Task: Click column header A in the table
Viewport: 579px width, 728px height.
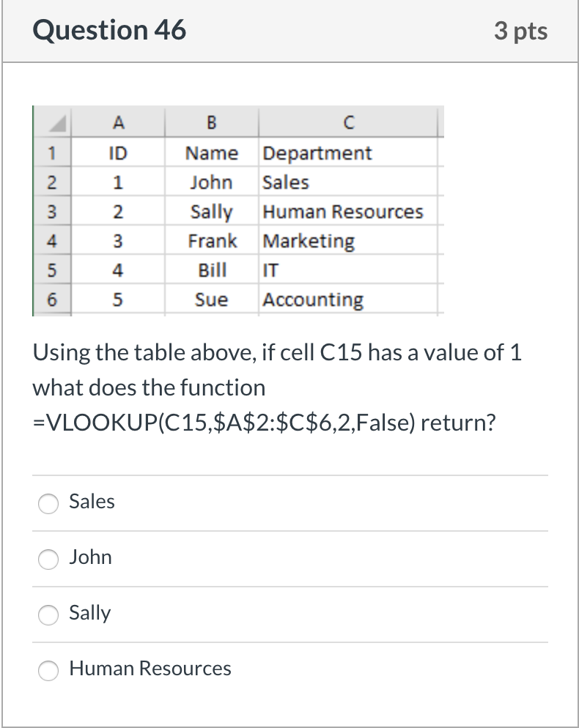Action: (119, 122)
